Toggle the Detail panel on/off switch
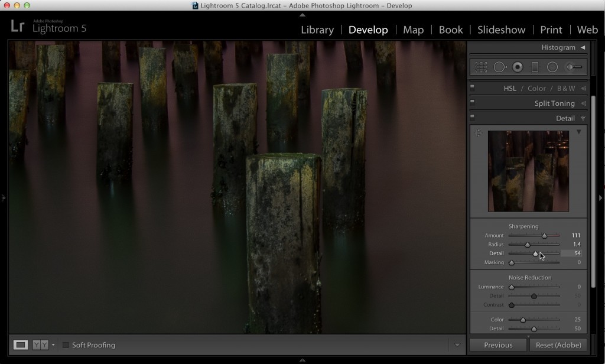This screenshot has height=364, width=605. tap(472, 118)
